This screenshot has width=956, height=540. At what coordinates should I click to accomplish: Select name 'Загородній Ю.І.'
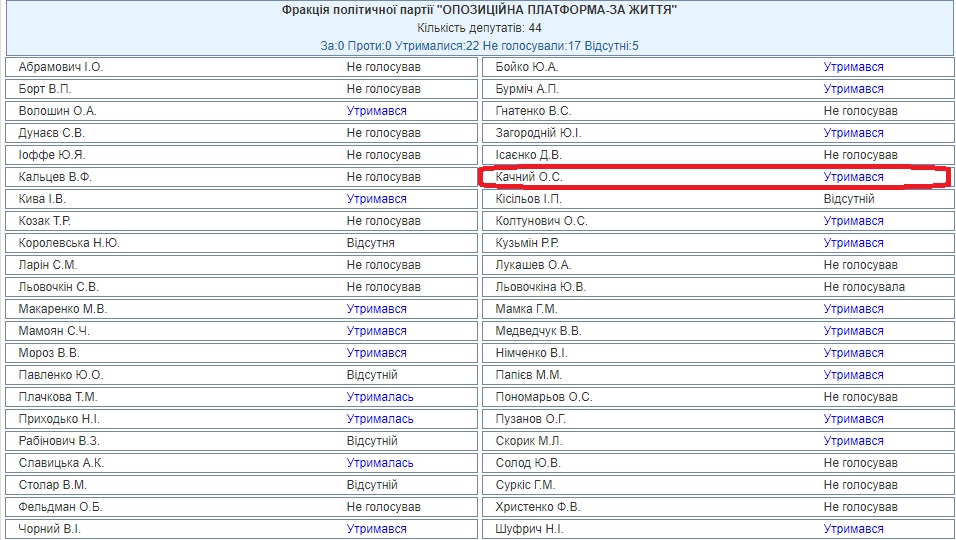pyautogui.click(x=538, y=133)
